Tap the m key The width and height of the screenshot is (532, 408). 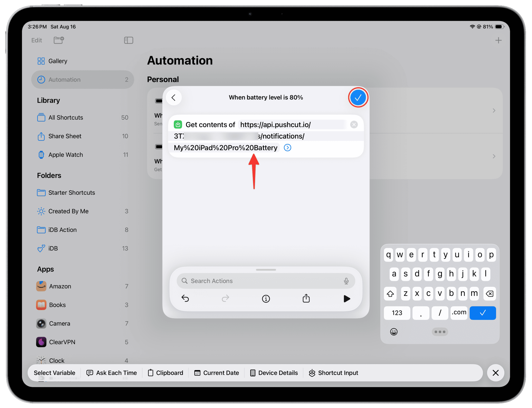[474, 293]
